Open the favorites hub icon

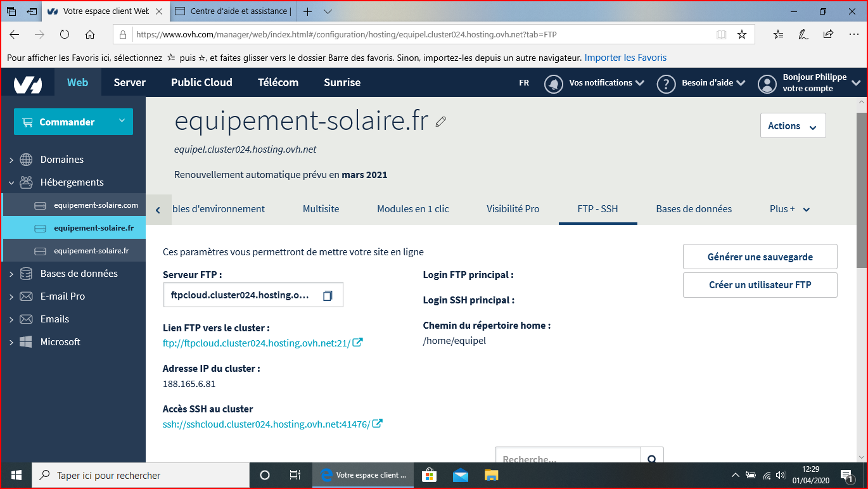(779, 35)
